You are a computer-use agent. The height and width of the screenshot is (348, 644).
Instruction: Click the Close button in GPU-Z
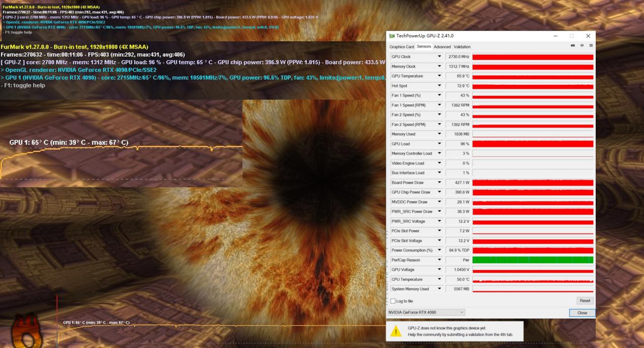click(582, 313)
